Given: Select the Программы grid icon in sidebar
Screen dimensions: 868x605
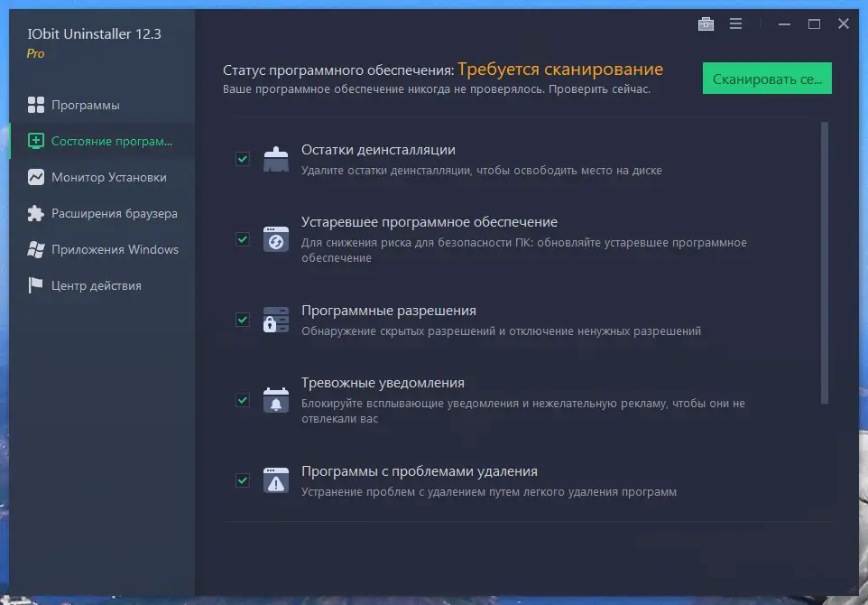Looking at the screenshot, I should (36, 105).
